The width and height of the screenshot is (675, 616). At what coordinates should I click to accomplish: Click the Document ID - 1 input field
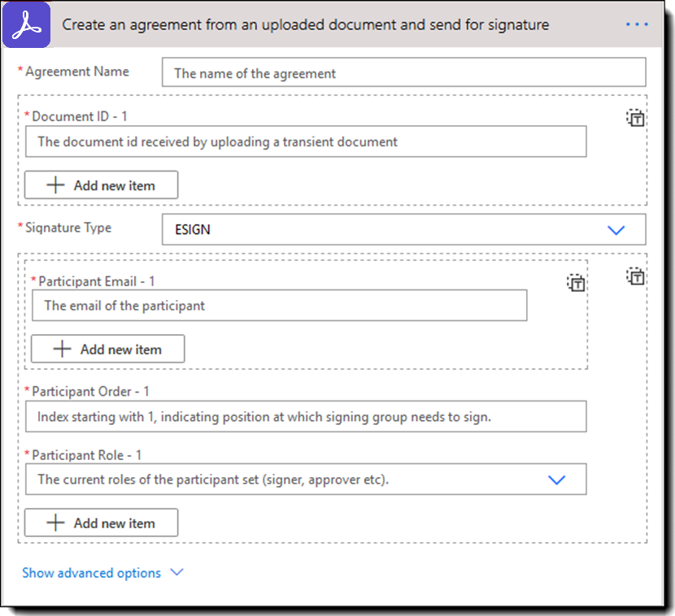pos(305,141)
